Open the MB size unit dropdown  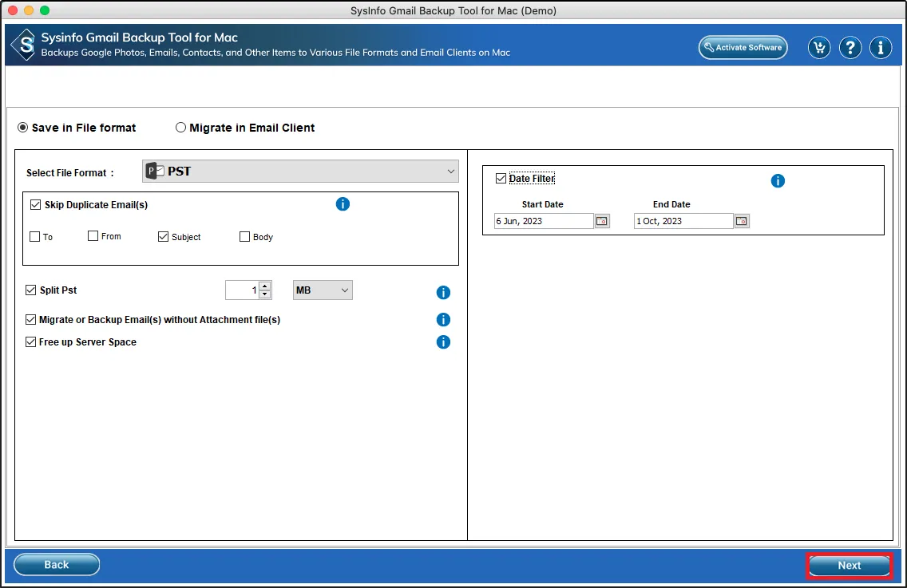323,290
